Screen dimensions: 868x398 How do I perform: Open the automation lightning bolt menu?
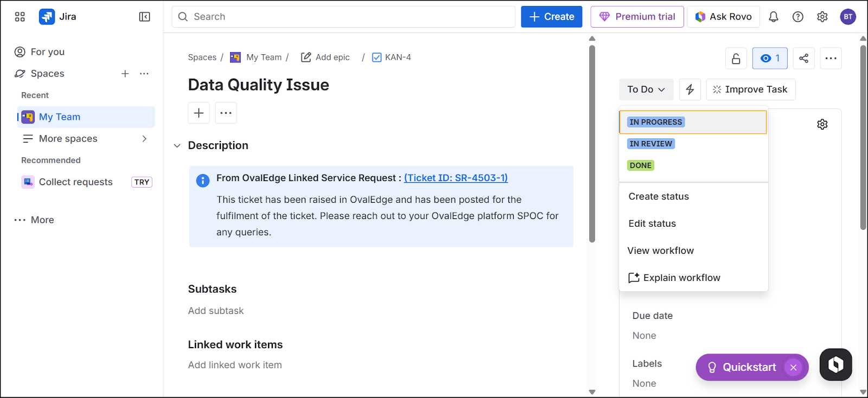(690, 89)
